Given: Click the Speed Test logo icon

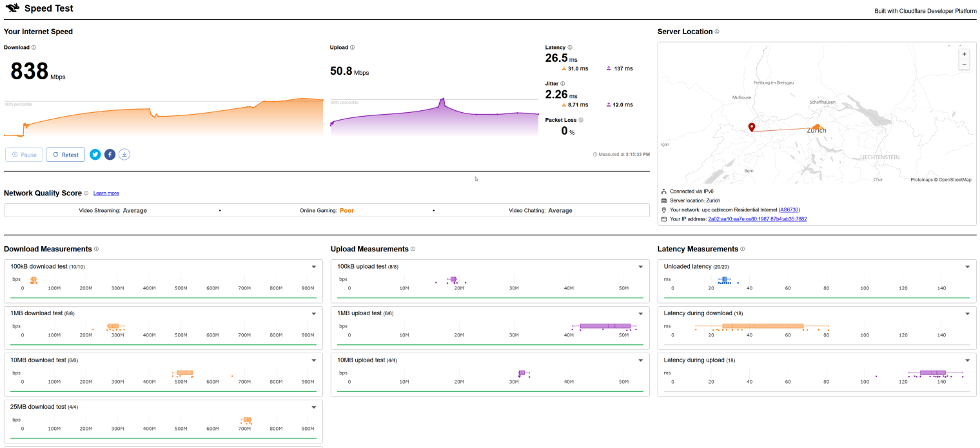Looking at the screenshot, I should [12, 9].
